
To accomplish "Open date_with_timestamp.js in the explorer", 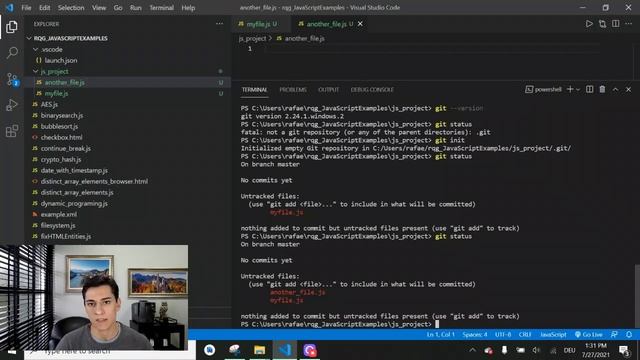I will [74, 171].
